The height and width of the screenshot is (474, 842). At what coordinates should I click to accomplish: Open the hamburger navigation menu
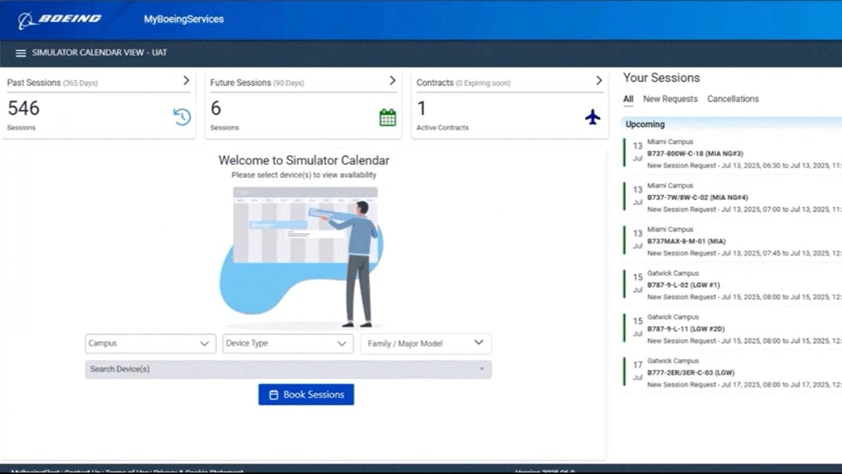pyautogui.click(x=20, y=53)
